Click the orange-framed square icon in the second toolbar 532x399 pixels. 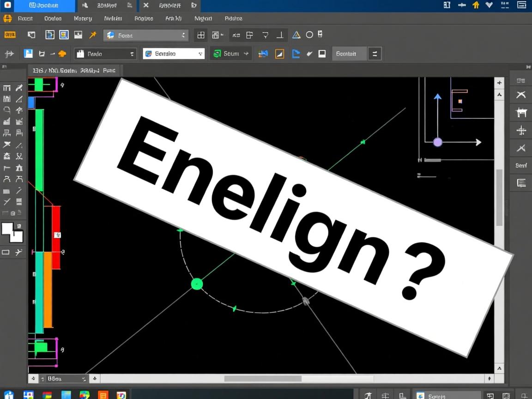click(x=279, y=54)
